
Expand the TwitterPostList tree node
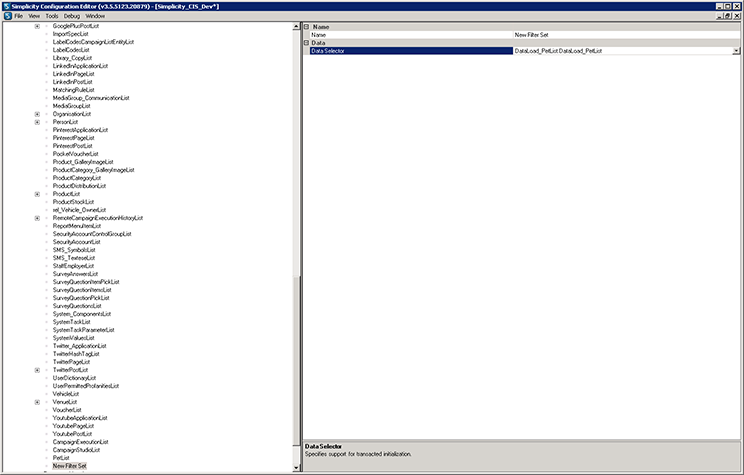(37, 370)
